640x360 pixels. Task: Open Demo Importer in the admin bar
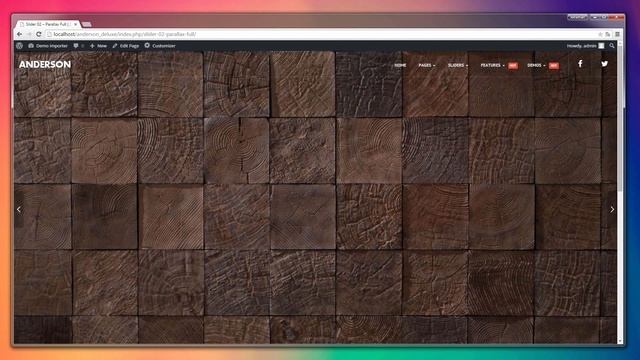coord(48,46)
